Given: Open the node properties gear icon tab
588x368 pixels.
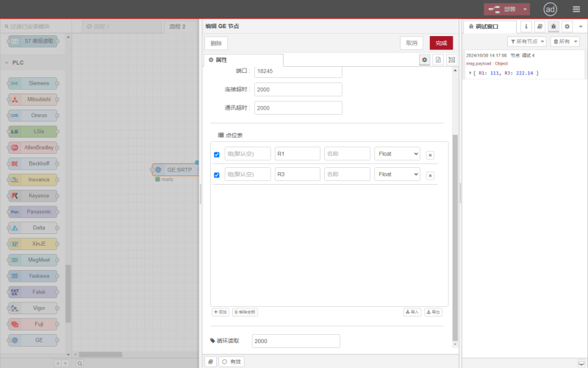Looking at the screenshot, I should tap(425, 60).
